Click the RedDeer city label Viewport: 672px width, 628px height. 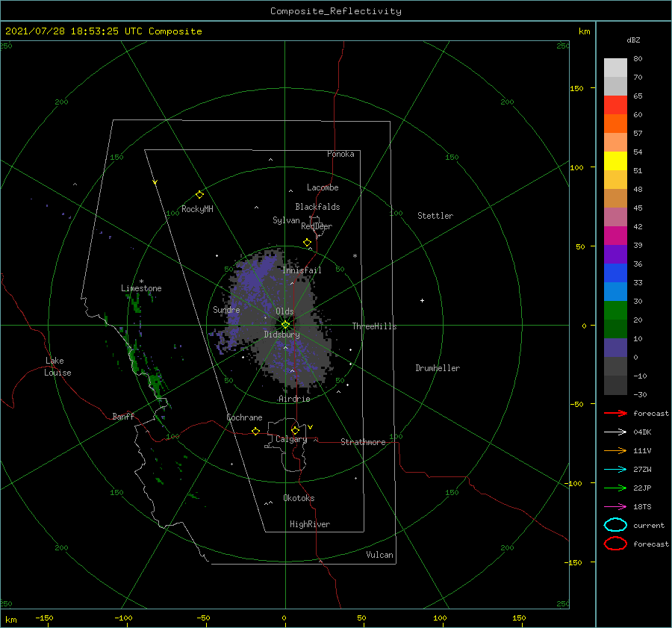(317, 226)
